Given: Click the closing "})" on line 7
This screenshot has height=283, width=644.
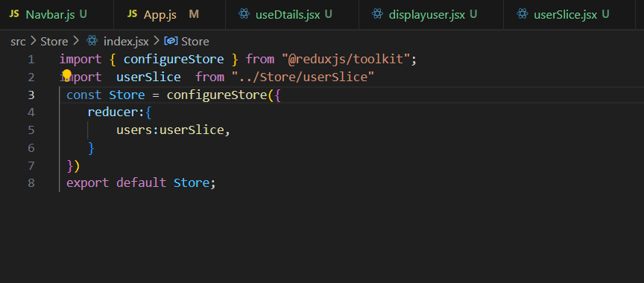Looking at the screenshot, I should point(73,165).
